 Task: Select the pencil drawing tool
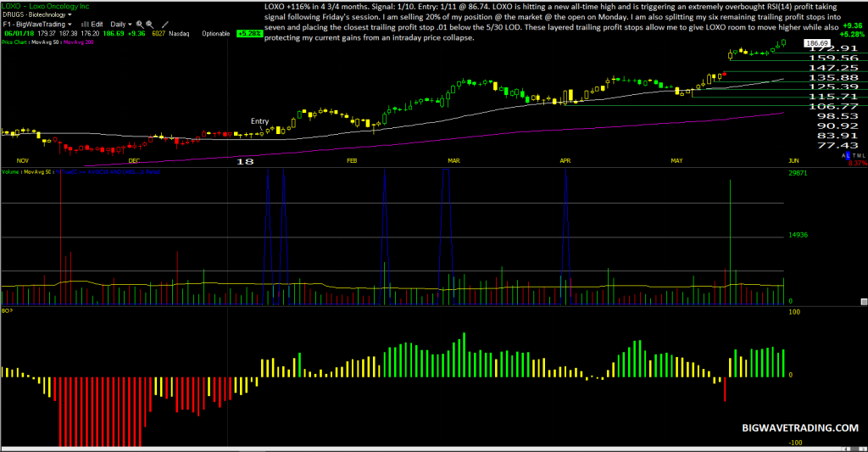(x=165, y=25)
